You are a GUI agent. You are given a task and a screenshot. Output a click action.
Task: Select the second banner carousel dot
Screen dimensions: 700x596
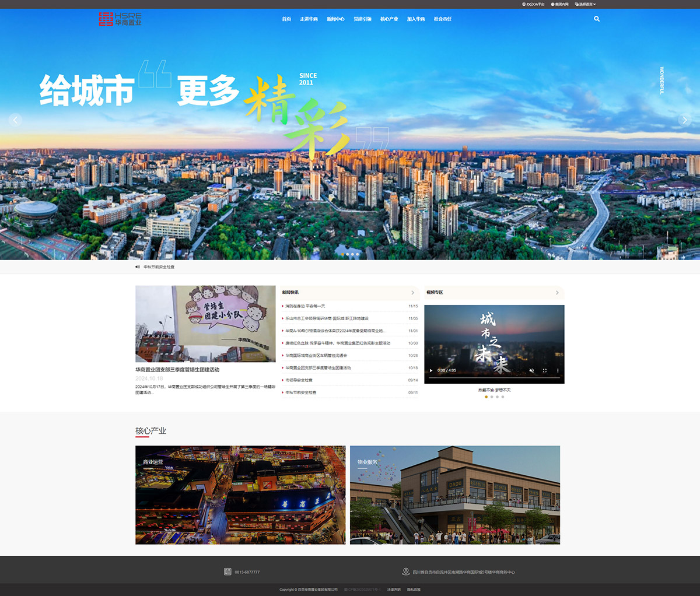[348, 254]
